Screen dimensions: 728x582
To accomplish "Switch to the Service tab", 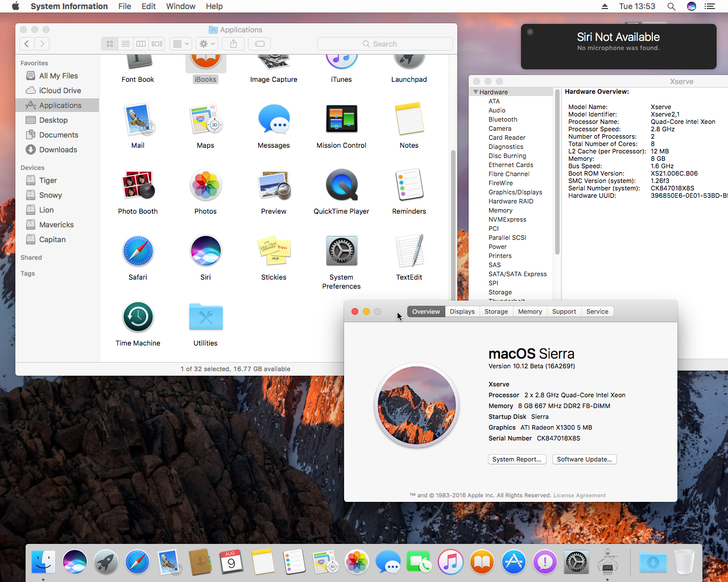I will click(597, 311).
